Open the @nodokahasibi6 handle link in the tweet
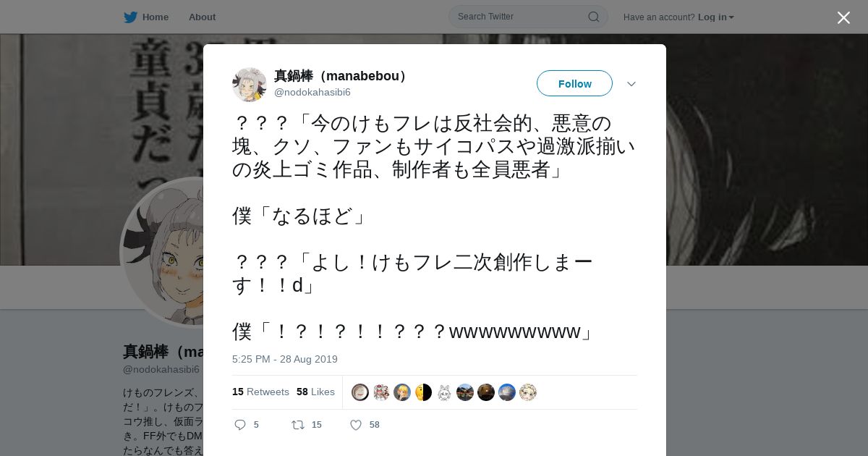 click(312, 92)
